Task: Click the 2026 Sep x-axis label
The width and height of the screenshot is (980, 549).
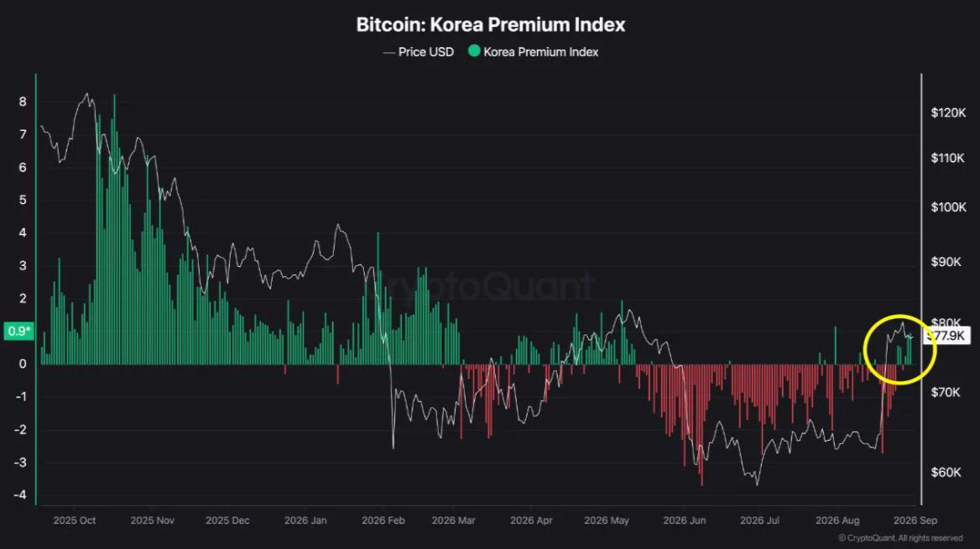Action: tap(915, 520)
